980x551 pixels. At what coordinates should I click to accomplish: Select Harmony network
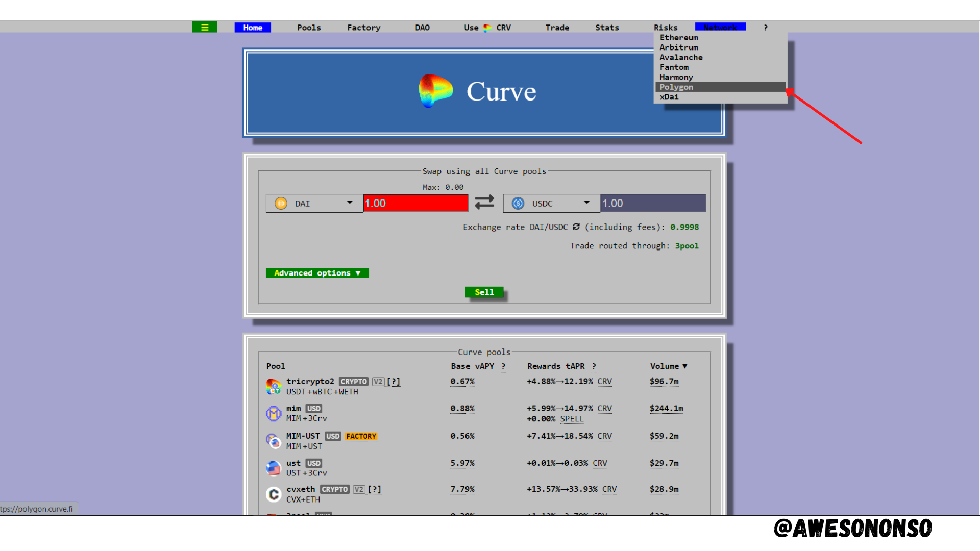pos(720,77)
